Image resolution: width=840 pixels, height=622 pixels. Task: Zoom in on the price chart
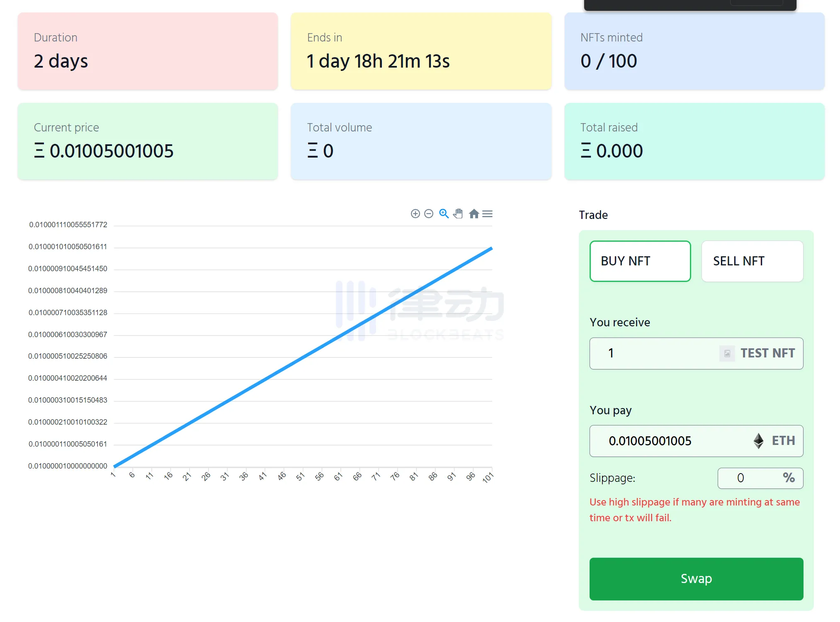coord(416,214)
